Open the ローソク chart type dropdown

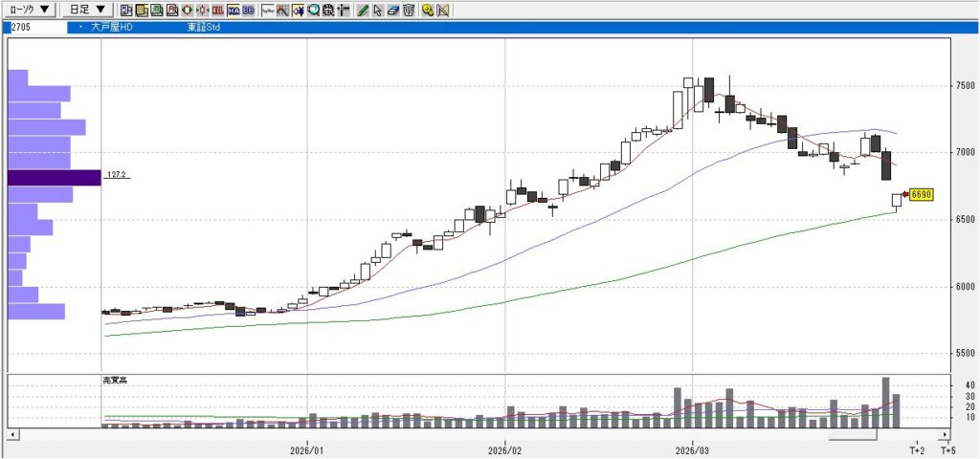(28, 10)
